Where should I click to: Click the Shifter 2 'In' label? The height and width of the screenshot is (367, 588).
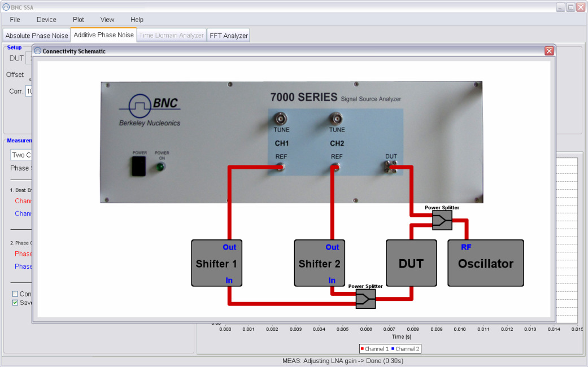332,280
